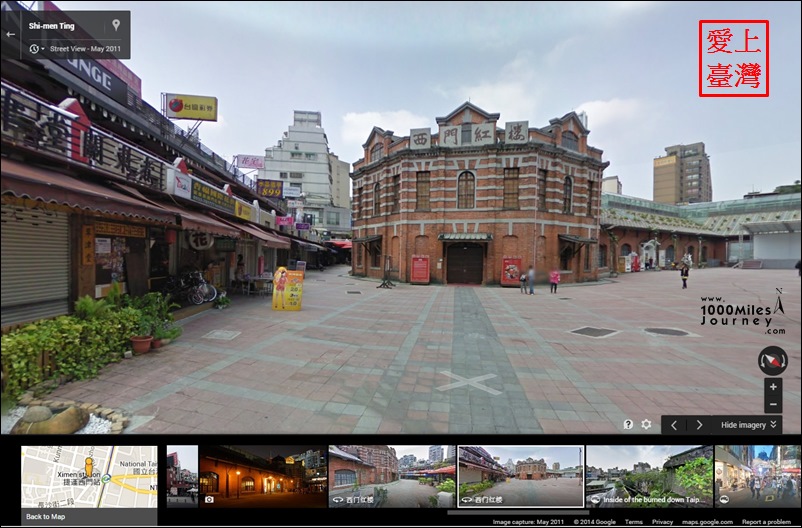
Task: Click the location pin icon in the title card
Action: 116,25
